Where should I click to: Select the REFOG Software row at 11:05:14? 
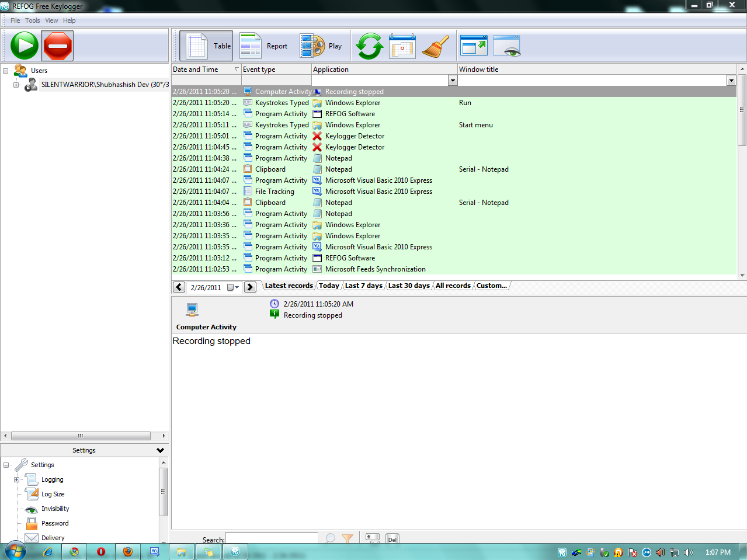coord(454,114)
